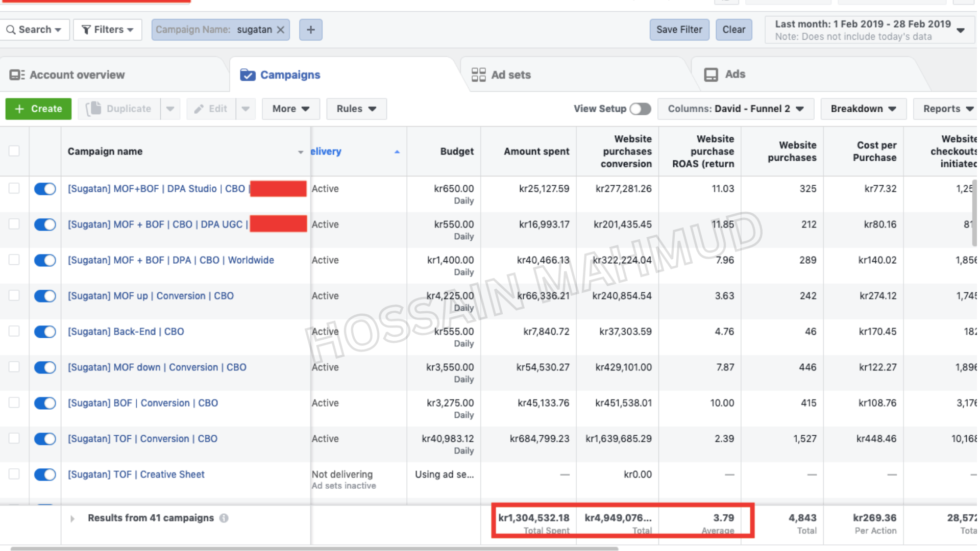
Task: Open the Search dropdown
Action: [34, 30]
